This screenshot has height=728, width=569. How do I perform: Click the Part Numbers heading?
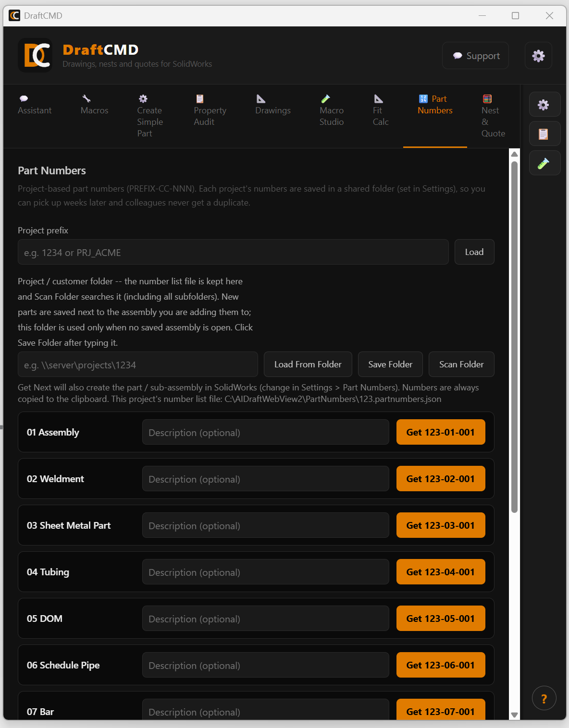[x=52, y=170]
